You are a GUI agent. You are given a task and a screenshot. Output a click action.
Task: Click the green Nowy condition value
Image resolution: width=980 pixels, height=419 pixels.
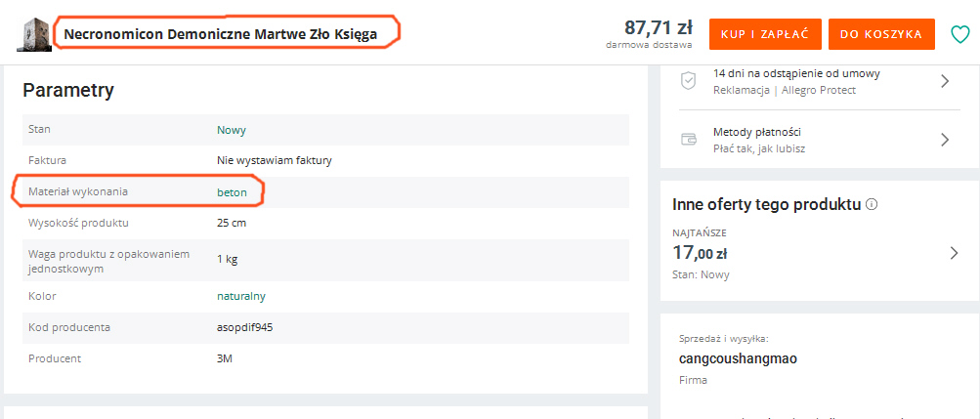[232, 130]
